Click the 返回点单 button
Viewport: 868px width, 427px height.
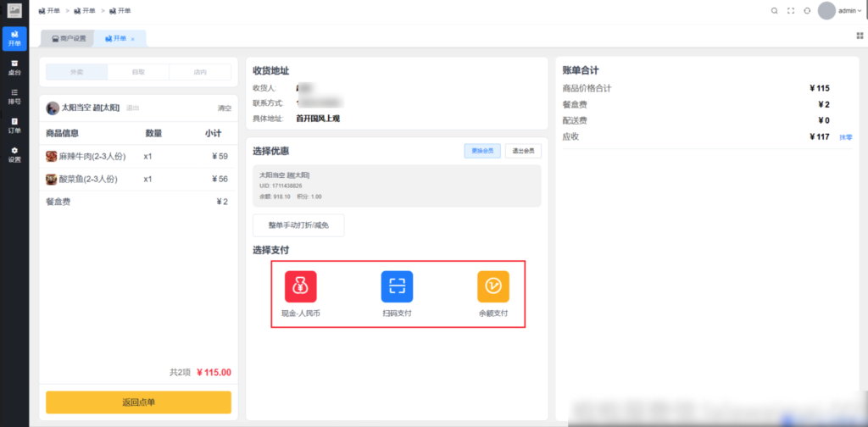pos(138,402)
